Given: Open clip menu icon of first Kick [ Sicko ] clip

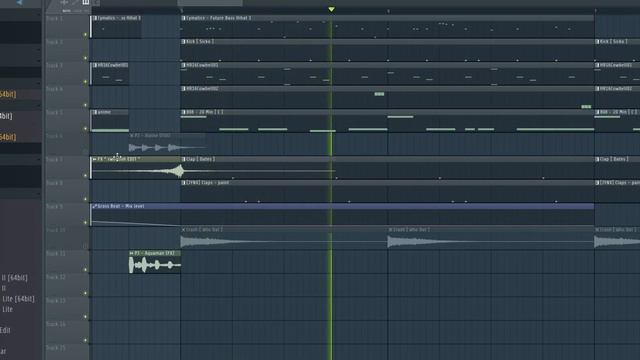Looking at the screenshot, I should (x=183, y=42).
